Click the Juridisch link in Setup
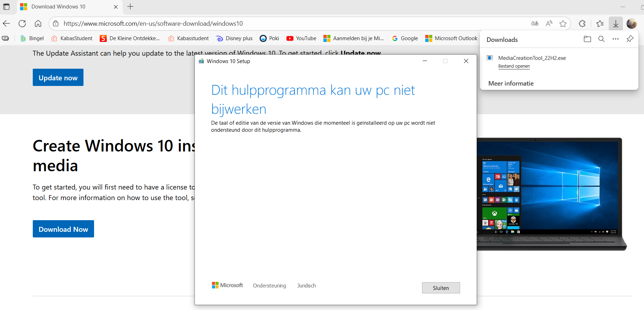The image size is (644, 310). [x=306, y=286]
